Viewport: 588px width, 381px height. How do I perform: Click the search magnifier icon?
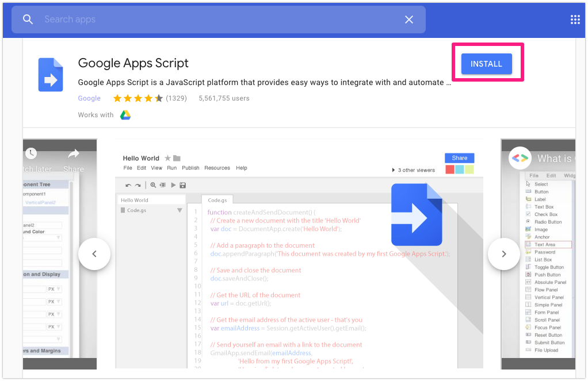[28, 20]
